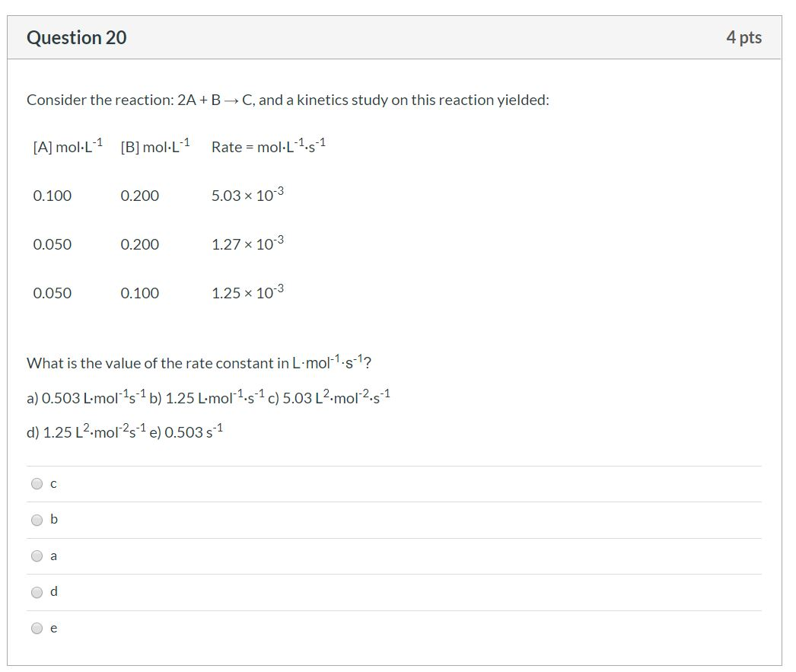
Task: Click the [A] mol·L⁻¹ column heading
Action: coord(67,145)
